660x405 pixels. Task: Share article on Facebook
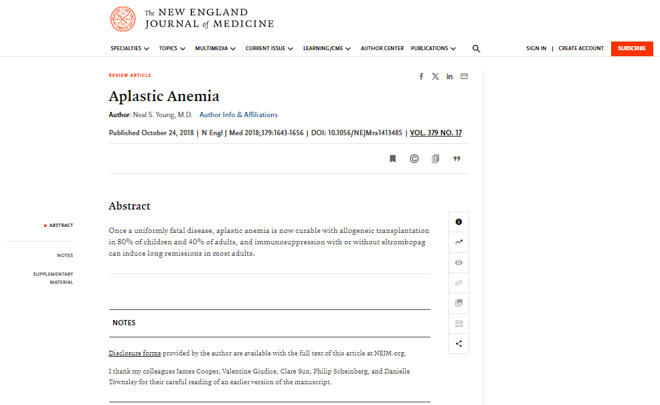[x=421, y=76]
